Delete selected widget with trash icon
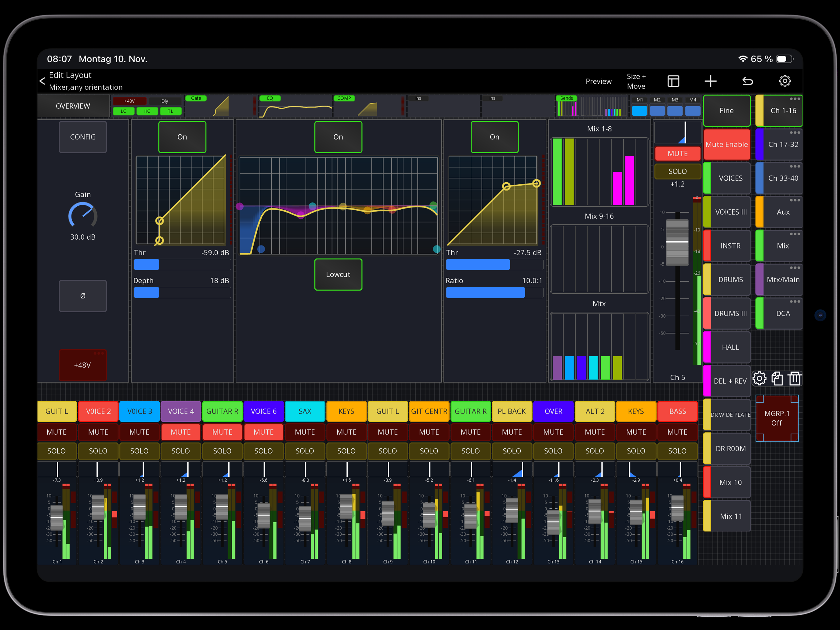The image size is (840, 630). [795, 378]
